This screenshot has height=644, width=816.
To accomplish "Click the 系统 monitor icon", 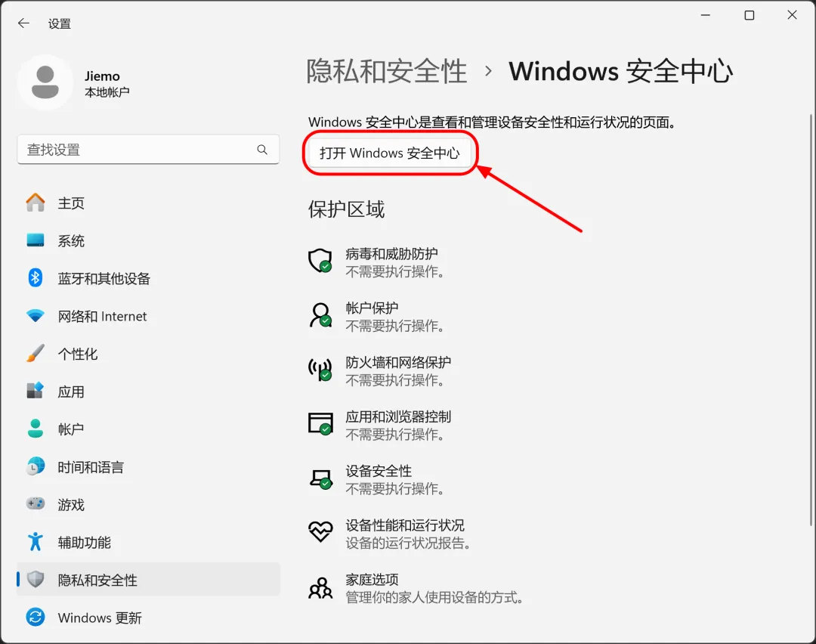I will click(x=36, y=240).
